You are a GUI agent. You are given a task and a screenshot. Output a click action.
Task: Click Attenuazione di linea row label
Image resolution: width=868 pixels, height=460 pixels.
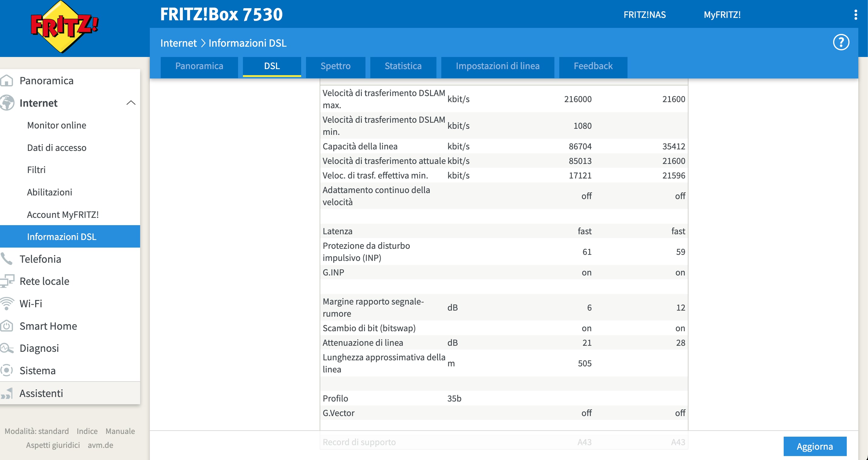point(362,342)
